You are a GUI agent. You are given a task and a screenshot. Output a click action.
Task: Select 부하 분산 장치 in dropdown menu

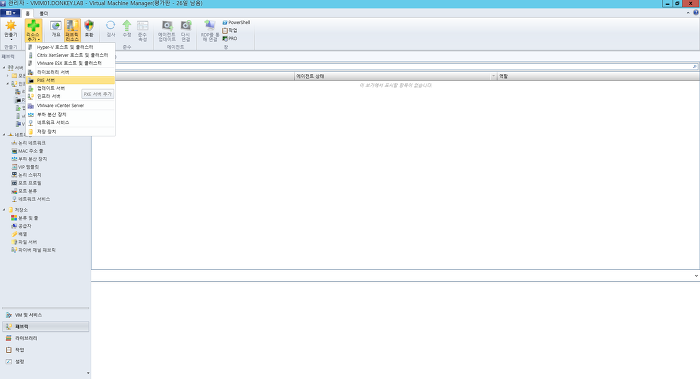click(70, 115)
